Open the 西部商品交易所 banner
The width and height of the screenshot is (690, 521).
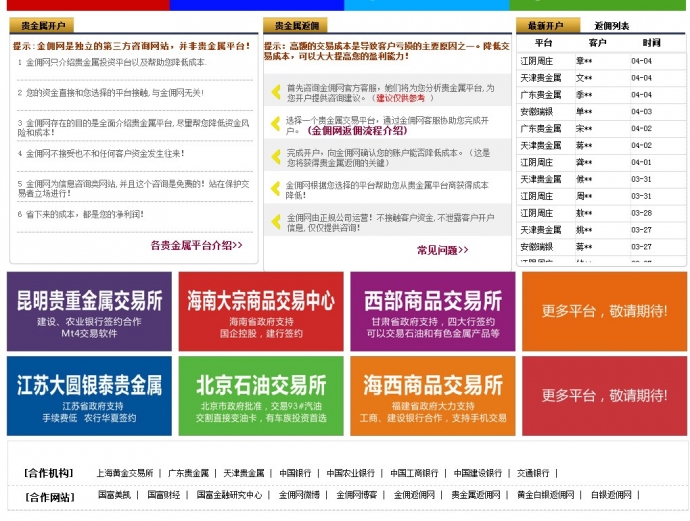pos(433,312)
